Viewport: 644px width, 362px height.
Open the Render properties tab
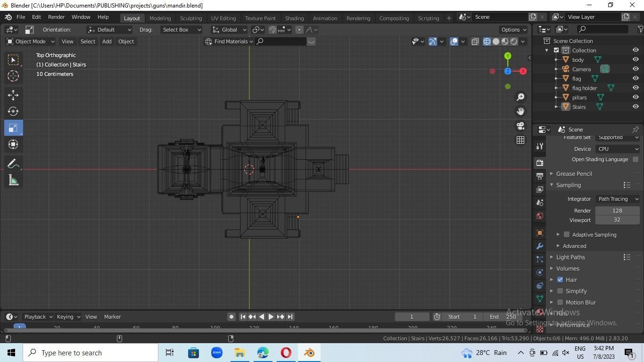point(540,163)
